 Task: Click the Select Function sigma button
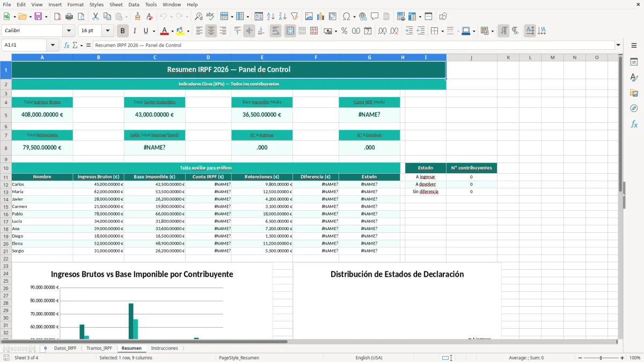coord(75,45)
